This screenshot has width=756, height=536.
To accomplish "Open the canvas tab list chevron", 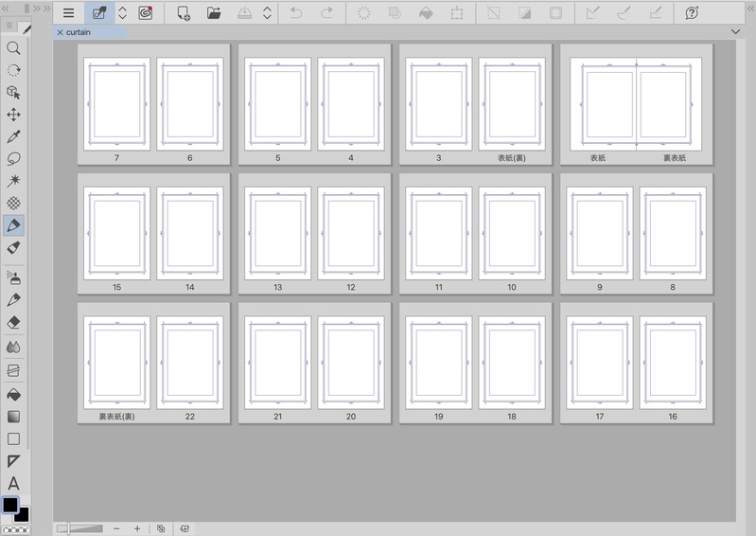I will [735, 32].
